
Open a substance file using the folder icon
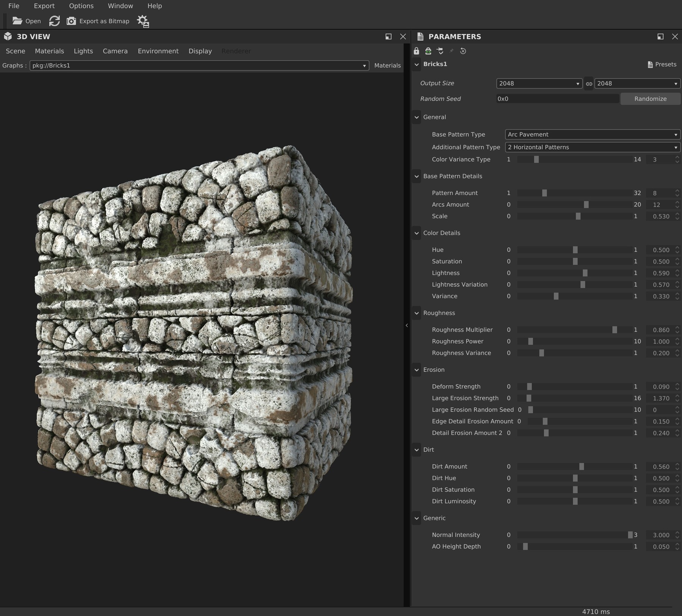18,21
